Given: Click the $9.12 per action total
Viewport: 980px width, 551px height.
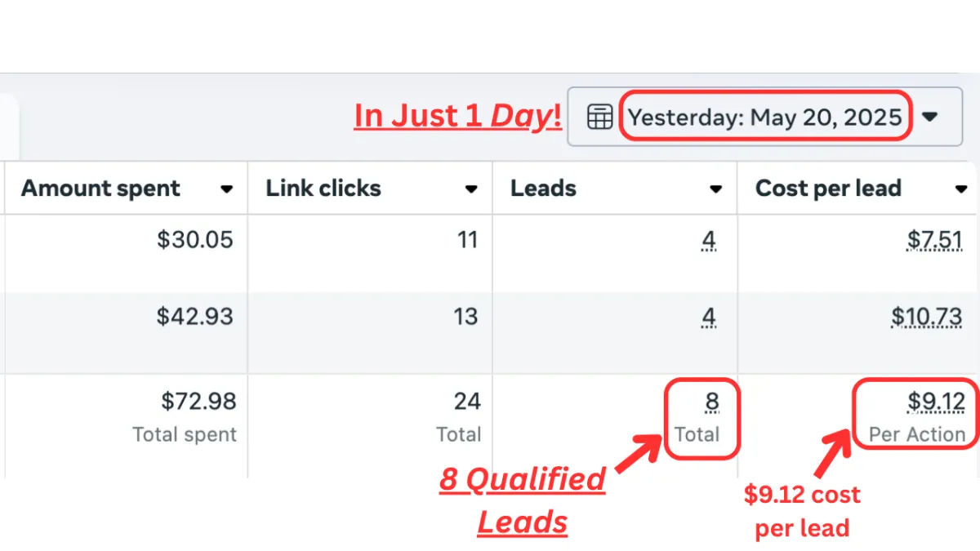Looking at the screenshot, I should tap(937, 402).
